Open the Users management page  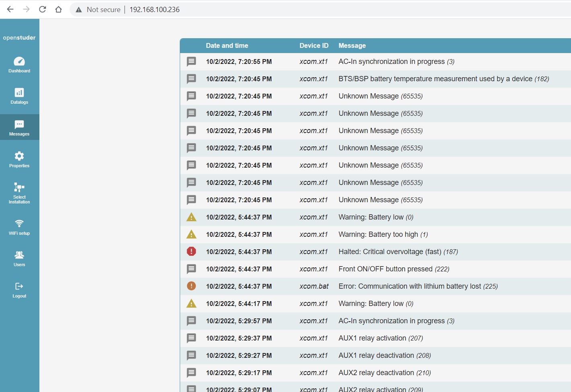pos(19,259)
